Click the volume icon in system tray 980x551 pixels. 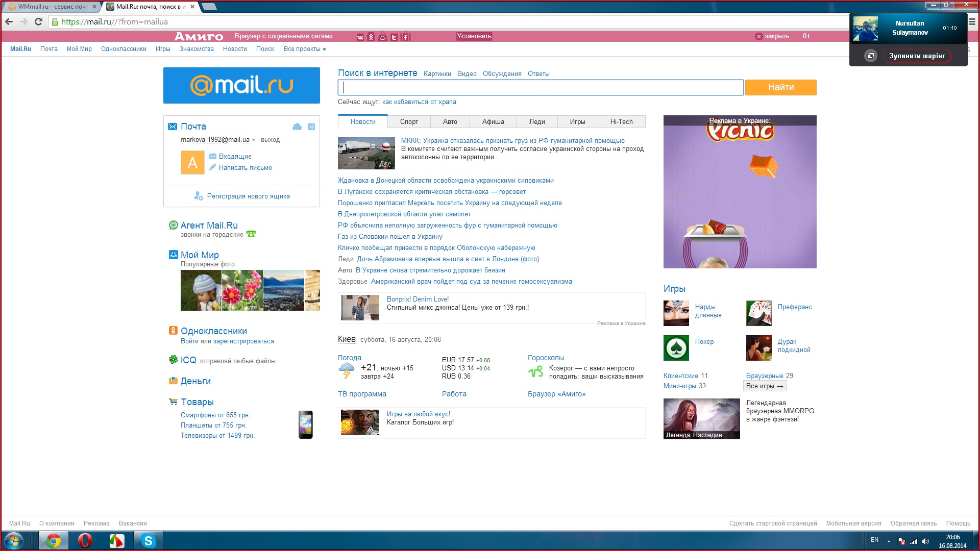pyautogui.click(x=925, y=541)
